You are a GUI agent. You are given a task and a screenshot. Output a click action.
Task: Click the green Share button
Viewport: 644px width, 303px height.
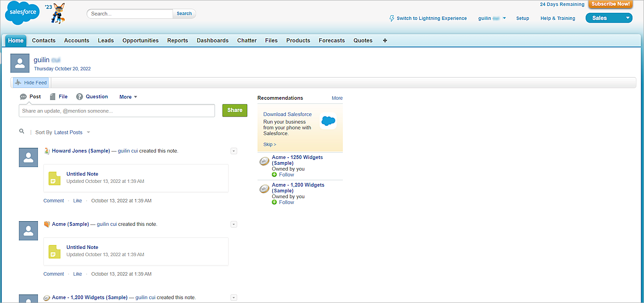235,110
